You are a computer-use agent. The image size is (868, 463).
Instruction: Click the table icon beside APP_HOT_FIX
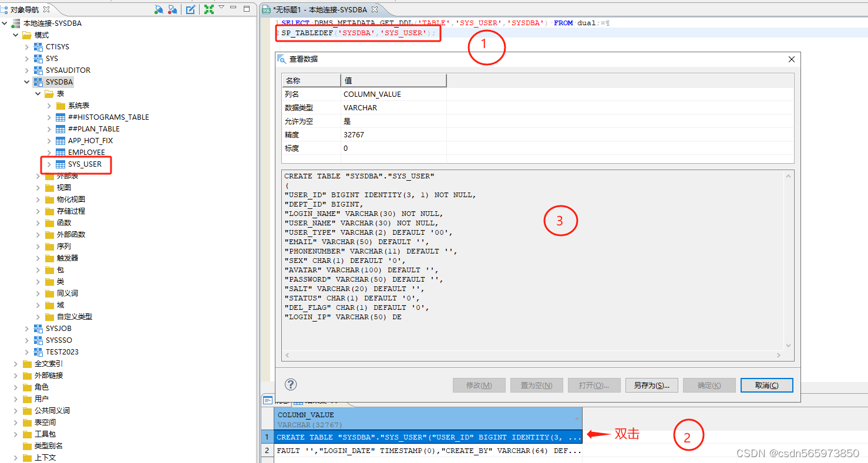[x=60, y=140]
